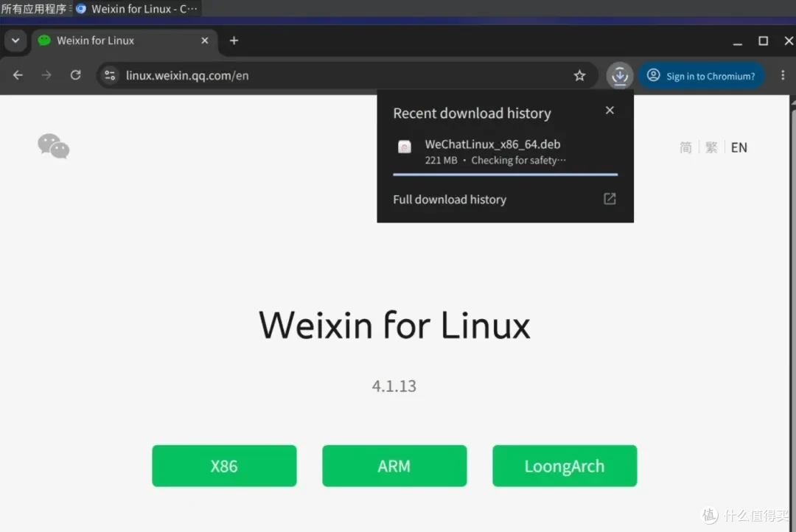Click Sign in to Chromium button
796x532 pixels.
pyautogui.click(x=701, y=76)
